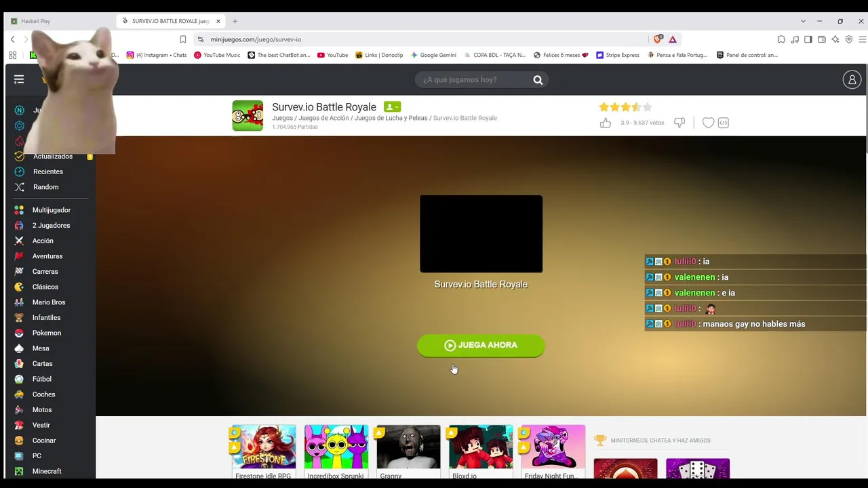
Task: Click the Cartas icon
Action: click(x=19, y=364)
